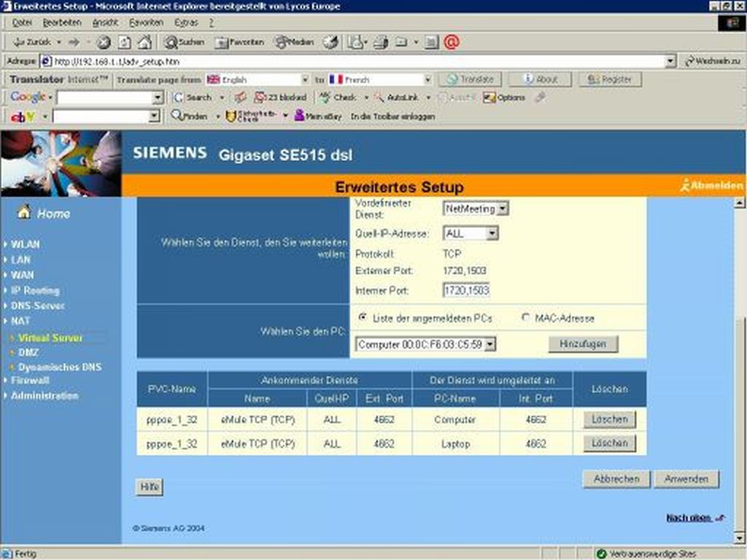
Task: Open the ? help menu
Action: (x=211, y=23)
